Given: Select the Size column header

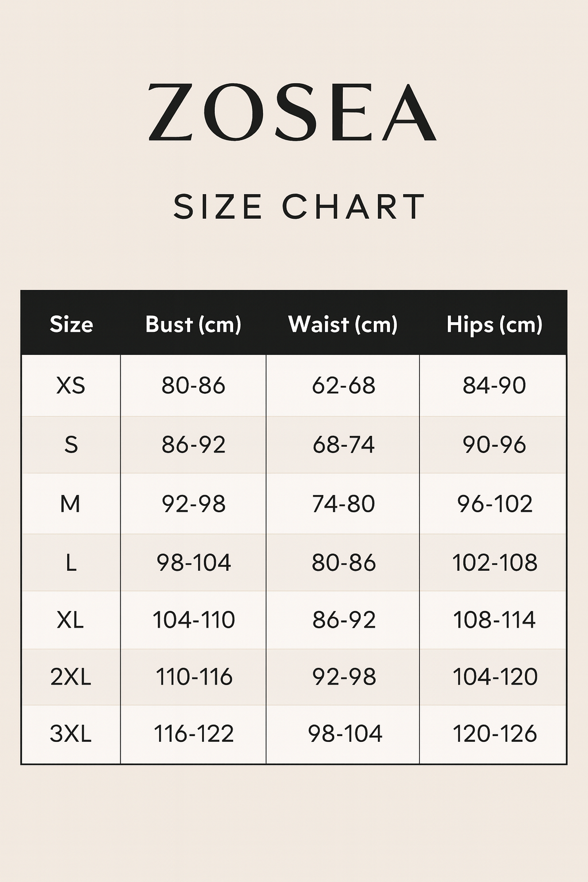Looking at the screenshot, I should 71,324.
